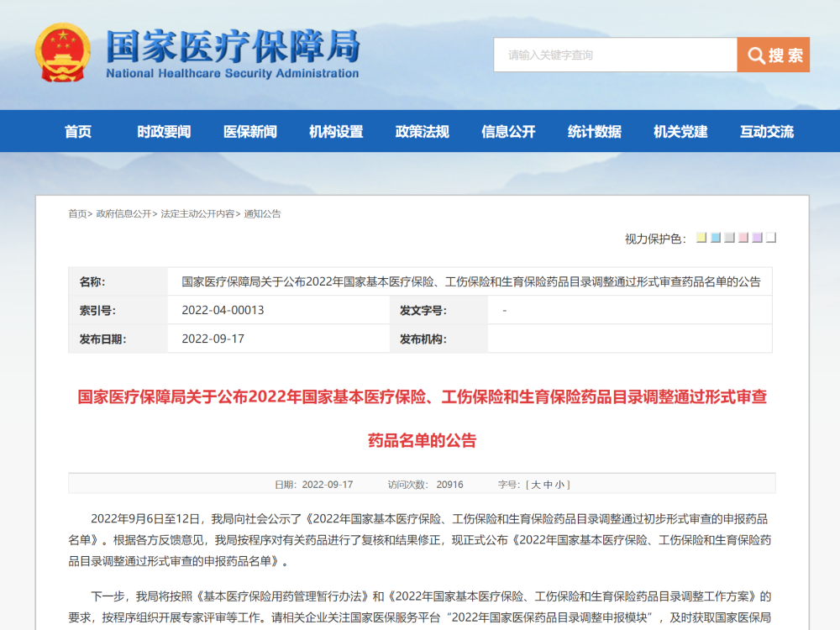
Task: Set font size to 小
Action: (559, 485)
